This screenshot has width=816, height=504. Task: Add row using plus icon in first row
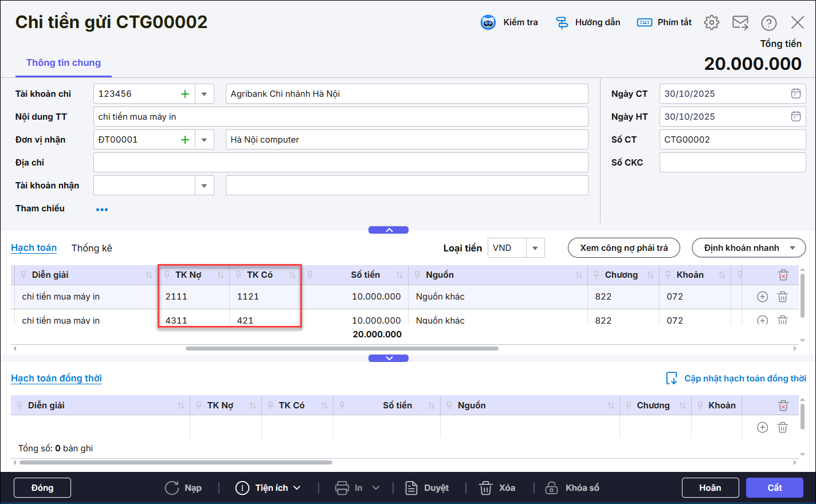(762, 297)
